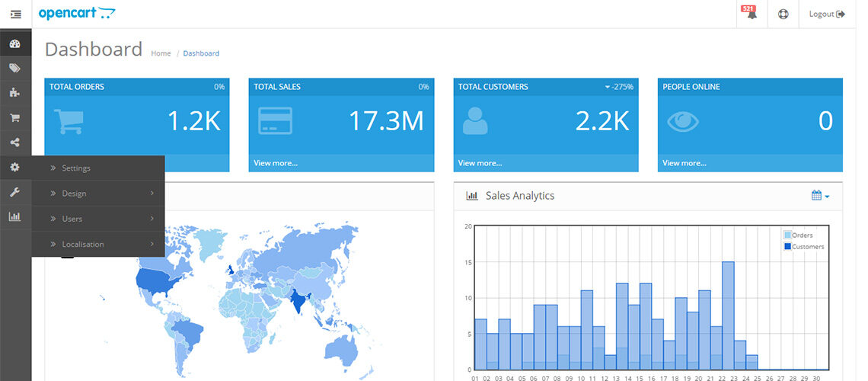
Task: Click the Logout link
Action: (x=827, y=14)
